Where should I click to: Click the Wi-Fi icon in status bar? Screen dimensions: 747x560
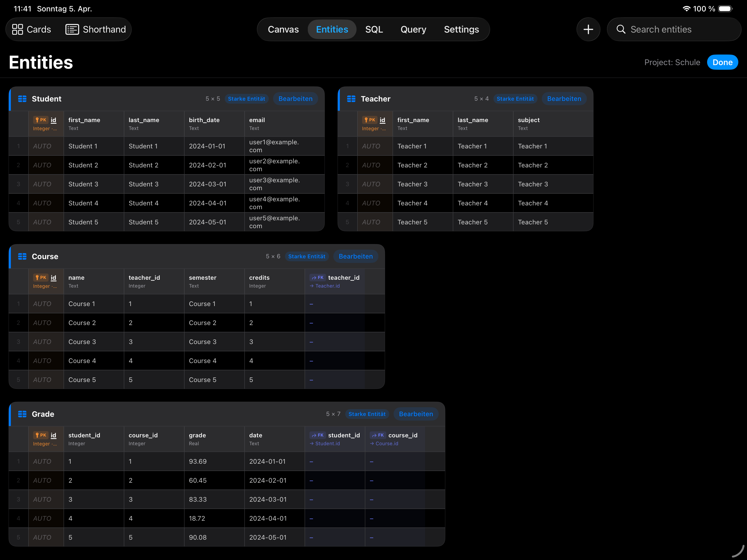tap(686, 9)
